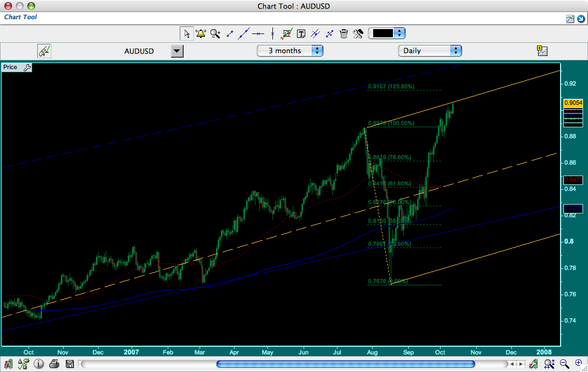Choose the text annotation tool

301,33
